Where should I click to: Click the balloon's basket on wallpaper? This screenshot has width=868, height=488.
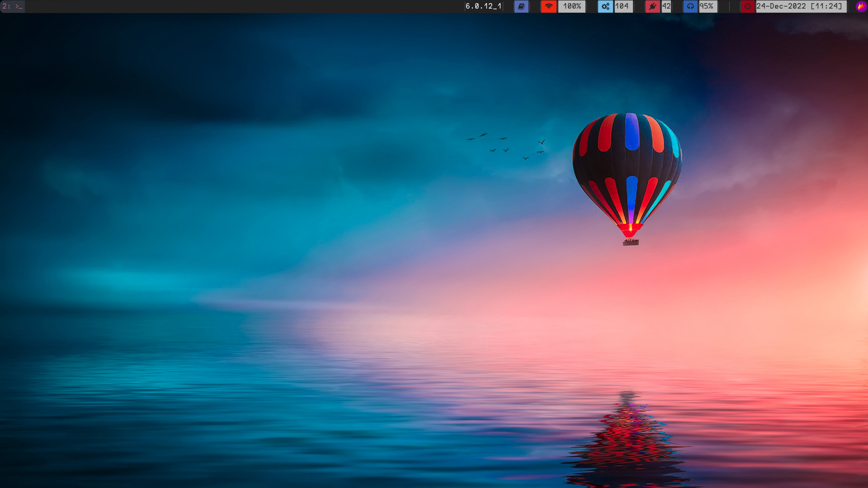(631, 243)
